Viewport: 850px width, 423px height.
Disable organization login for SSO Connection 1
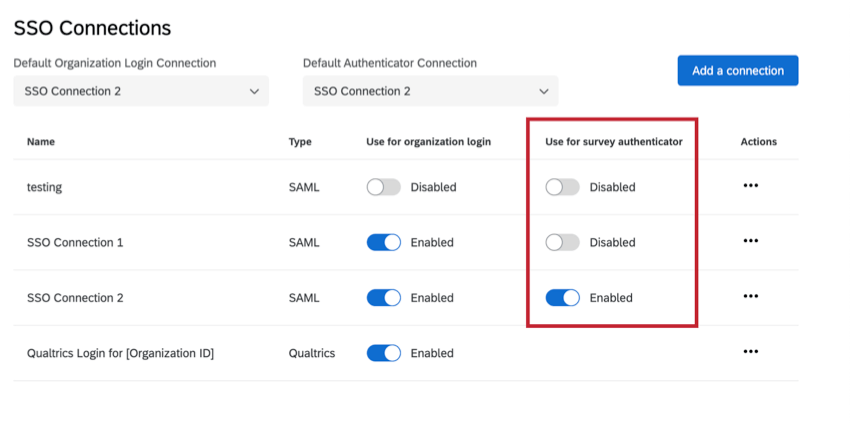[x=383, y=242]
